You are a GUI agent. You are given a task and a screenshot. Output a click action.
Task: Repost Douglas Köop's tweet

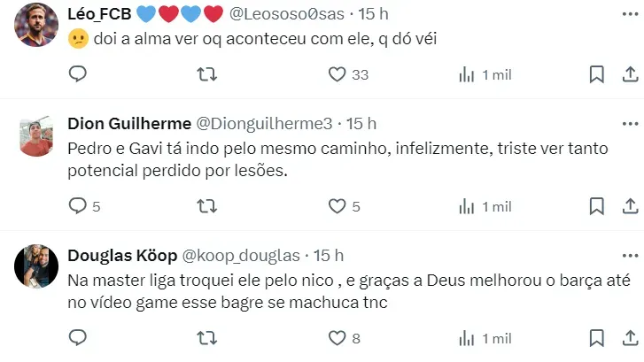click(x=206, y=337)
